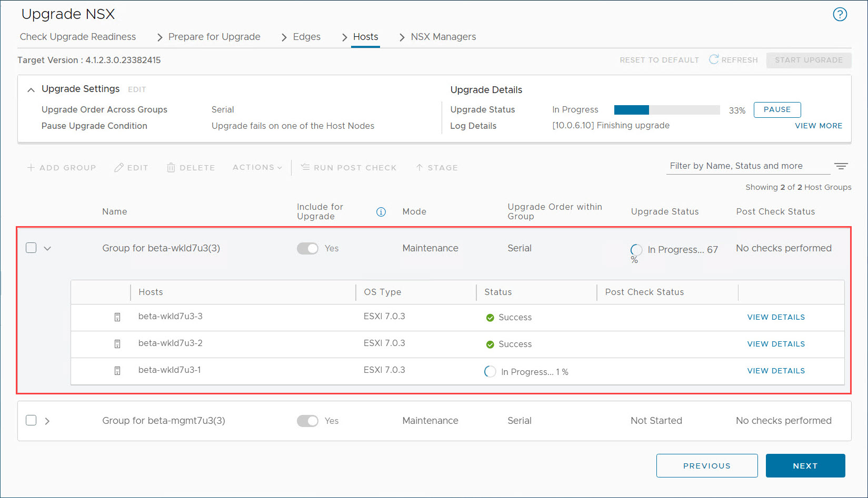Select checkbox for beta-mgmt7u3(3) group
Screen dimensions: 868x498
(31, 420)
